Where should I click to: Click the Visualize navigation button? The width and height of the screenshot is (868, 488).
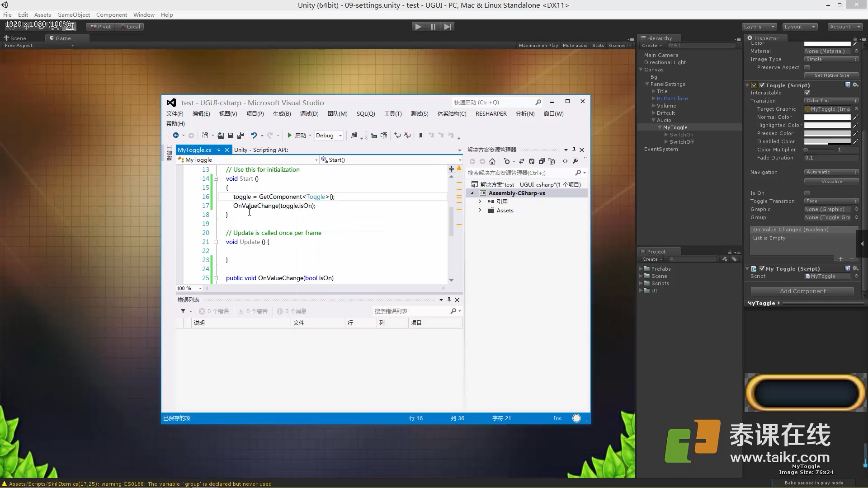[831, 181]
